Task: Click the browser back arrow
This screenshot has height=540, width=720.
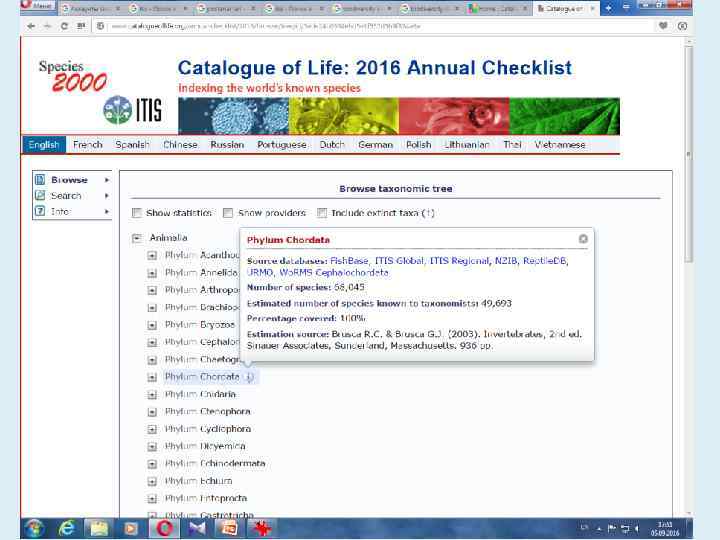Action: (31, 26)
